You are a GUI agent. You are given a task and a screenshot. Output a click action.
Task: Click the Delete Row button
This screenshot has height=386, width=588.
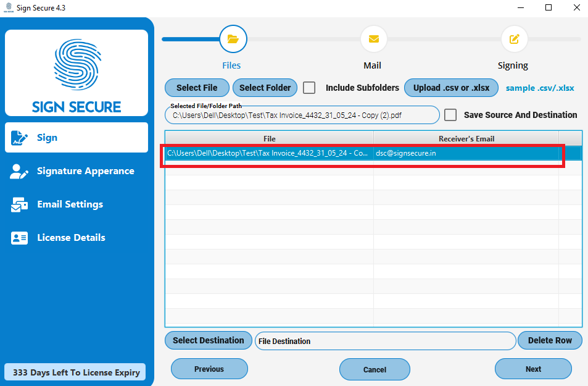point(550,340)
